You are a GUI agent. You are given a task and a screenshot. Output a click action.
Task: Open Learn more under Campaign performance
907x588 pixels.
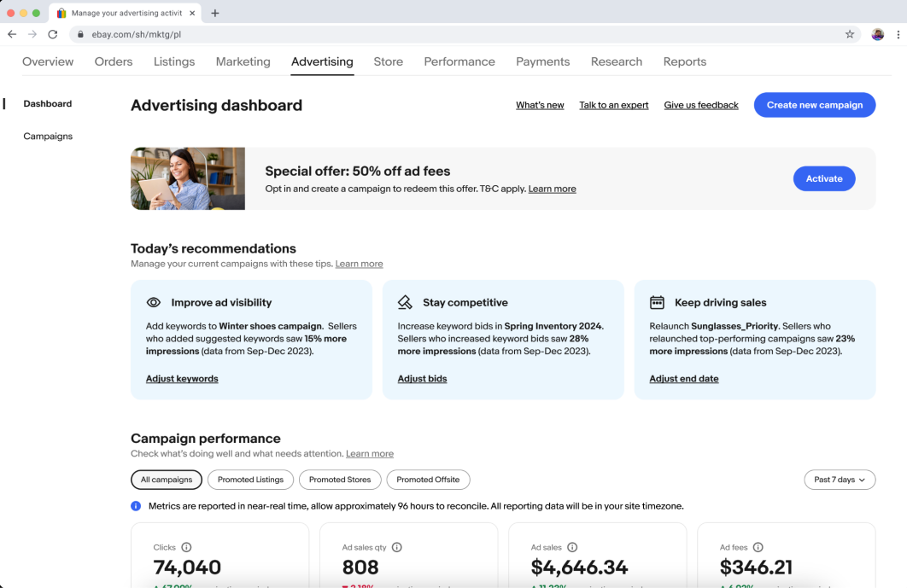pyautogui.click(x=370, y=453)
